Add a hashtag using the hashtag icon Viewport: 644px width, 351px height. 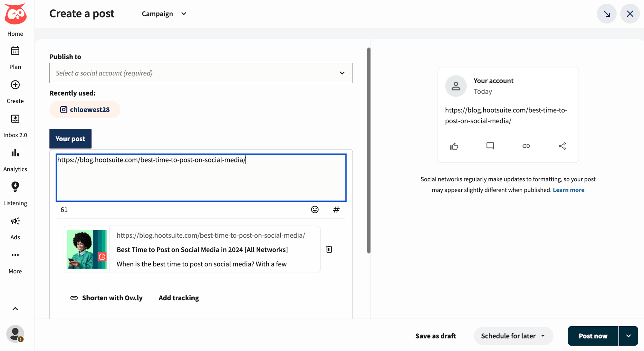pyautogui.click(x=336, y=209)
